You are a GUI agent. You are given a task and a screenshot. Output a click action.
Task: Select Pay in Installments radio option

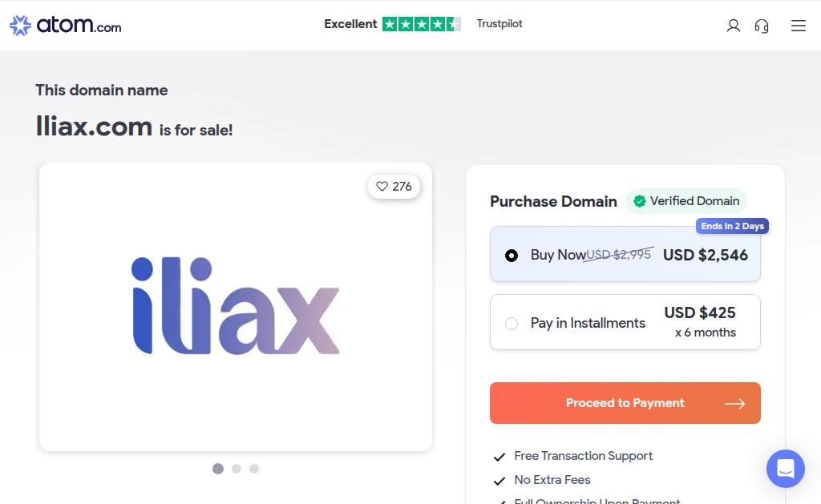pos(512,324)
